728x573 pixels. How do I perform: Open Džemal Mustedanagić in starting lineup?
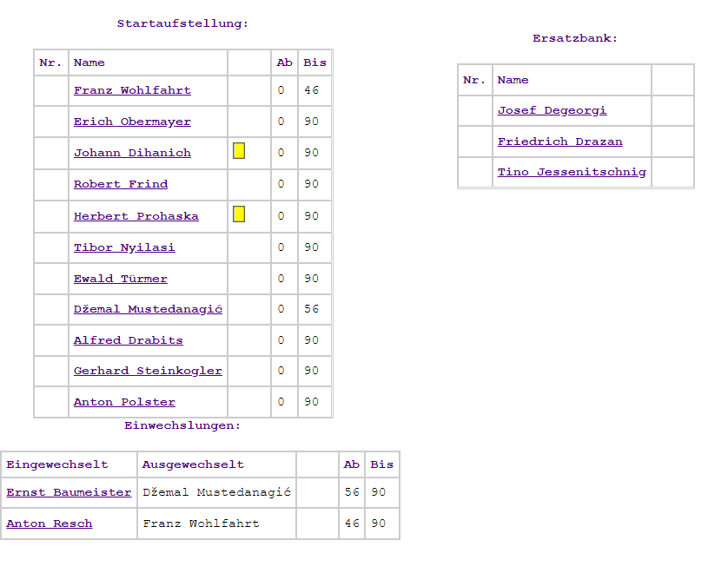(148, 309)
